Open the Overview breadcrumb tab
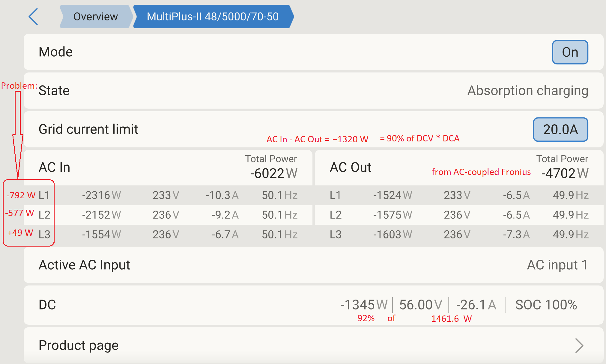 click(x=96, y=16)
